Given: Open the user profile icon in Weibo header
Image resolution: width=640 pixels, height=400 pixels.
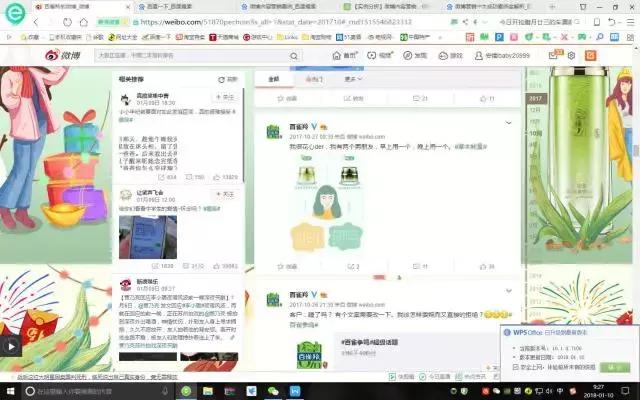Looking at the screenshot, I should [478, 56].
